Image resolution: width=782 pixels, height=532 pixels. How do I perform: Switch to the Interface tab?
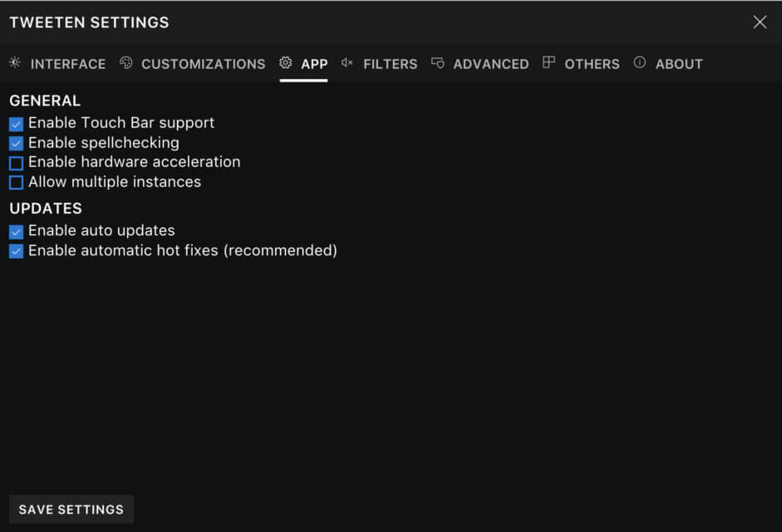pos(68,64)
